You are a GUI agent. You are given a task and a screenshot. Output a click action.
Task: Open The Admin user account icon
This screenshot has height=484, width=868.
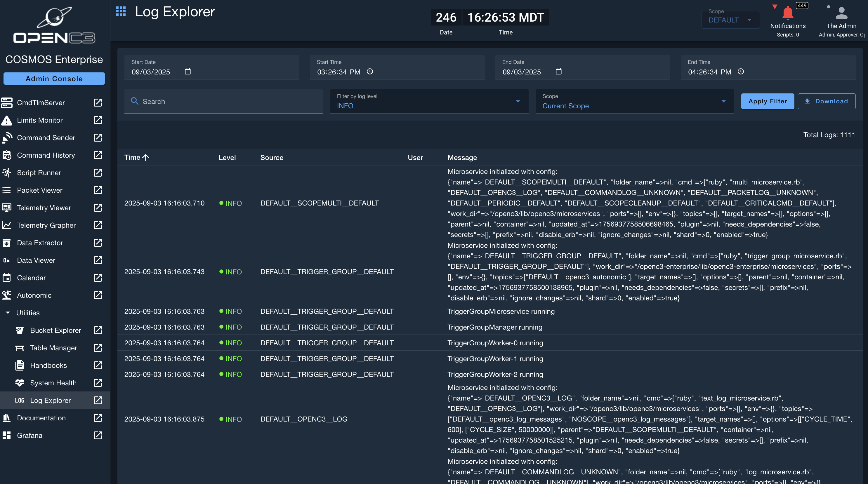(841, 13)
